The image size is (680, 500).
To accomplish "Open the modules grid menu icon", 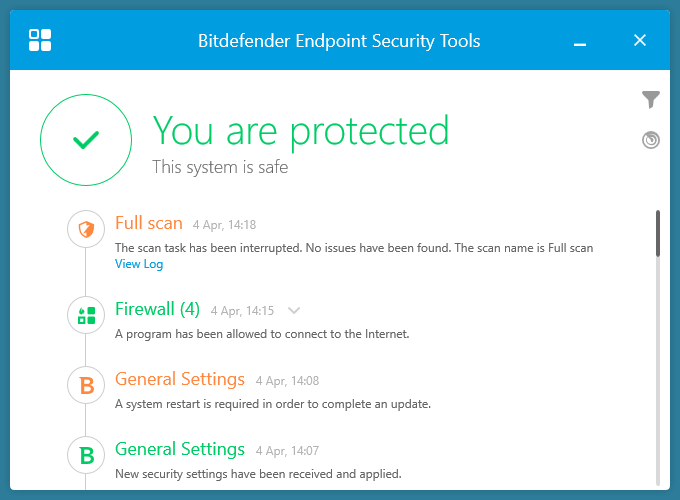I will click(x=40, y=40).
